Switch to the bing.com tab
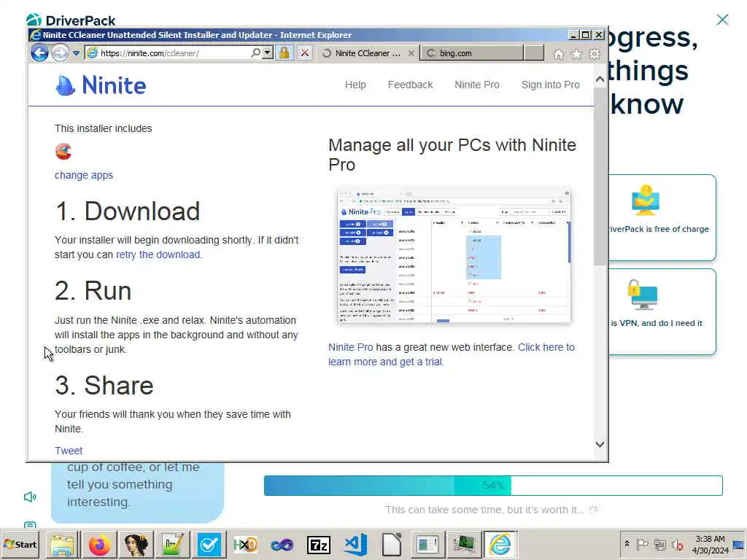 click(472, 53)
